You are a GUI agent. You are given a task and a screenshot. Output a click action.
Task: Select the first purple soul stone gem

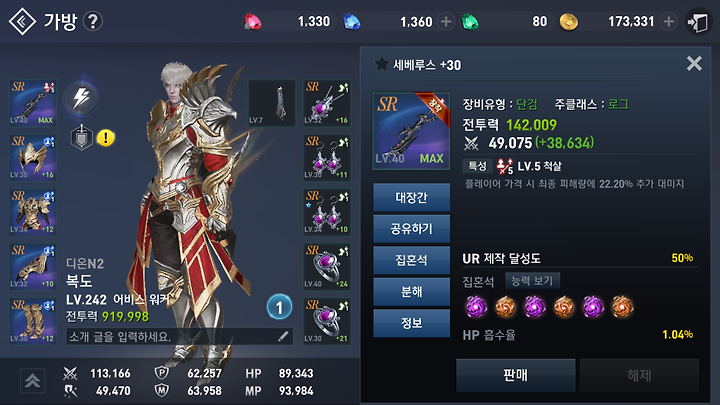(x=476, y=307)
